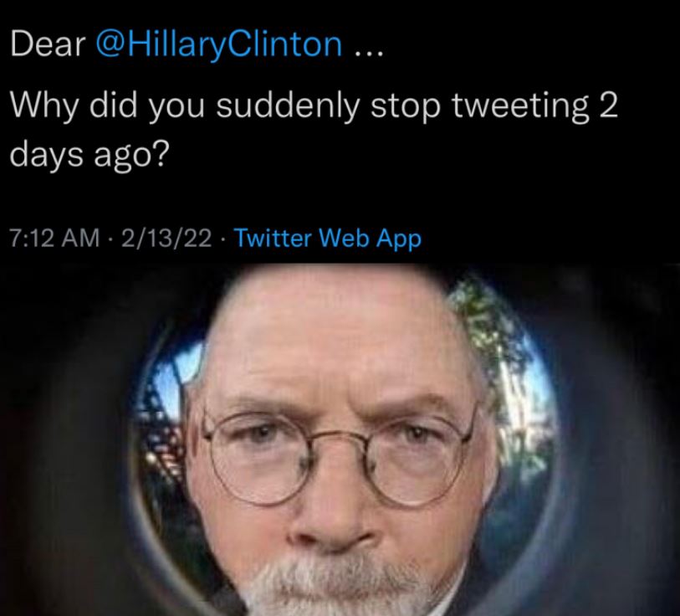Open the @HillaryClinton mention link
680x616 pixels.
coord(219,44)
